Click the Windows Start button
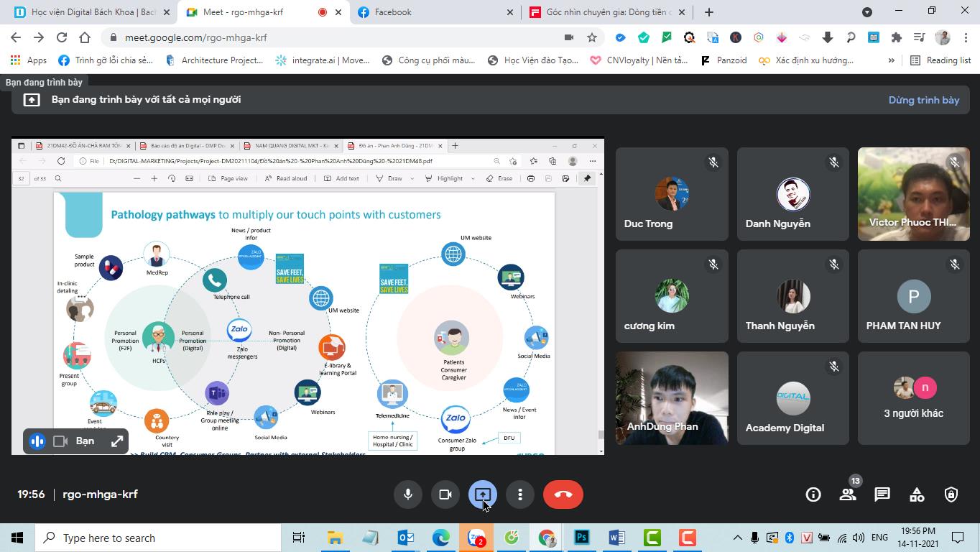The width and height of the screenshot is (980, 552). (17, 538)
